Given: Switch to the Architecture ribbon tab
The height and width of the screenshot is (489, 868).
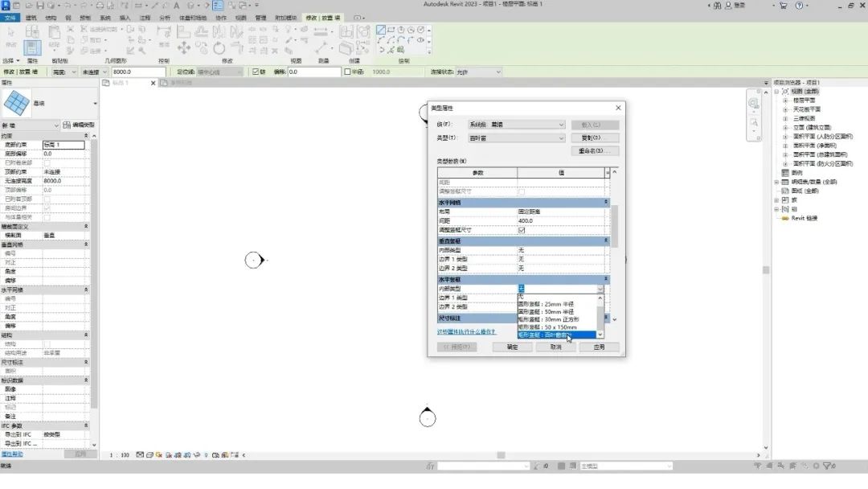Looking at the screenshot, I should pyautogui.click(x=31, y=18).
